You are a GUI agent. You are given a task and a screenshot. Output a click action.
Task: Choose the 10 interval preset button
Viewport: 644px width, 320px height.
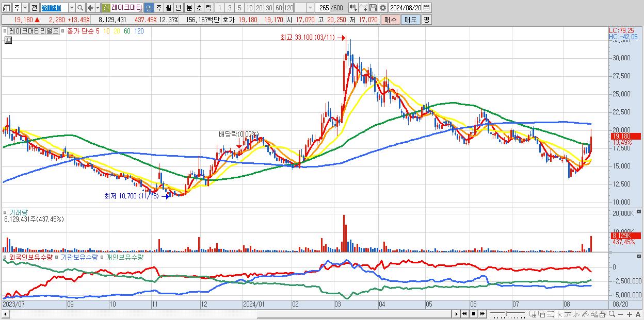point(249,8)
